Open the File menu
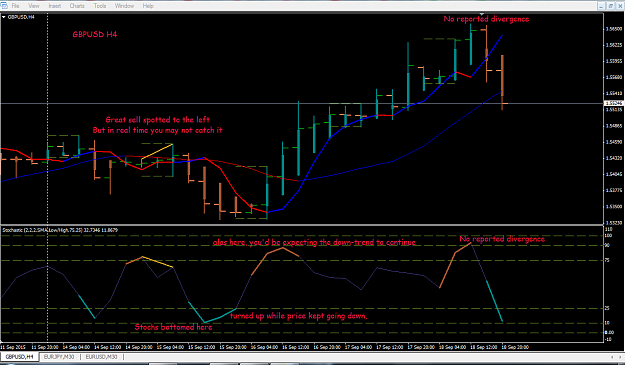The width and height of the screenshot is (625, 365). (x=15, y=6)
